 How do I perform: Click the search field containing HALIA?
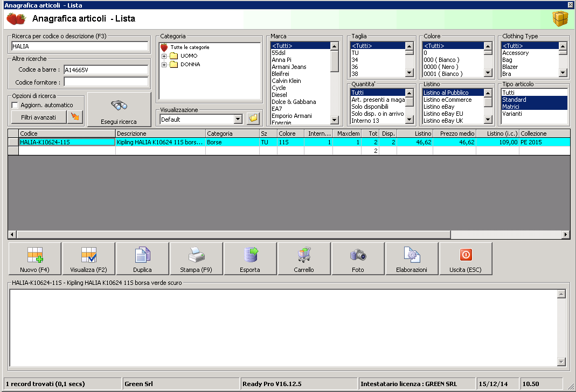point(80,46)
